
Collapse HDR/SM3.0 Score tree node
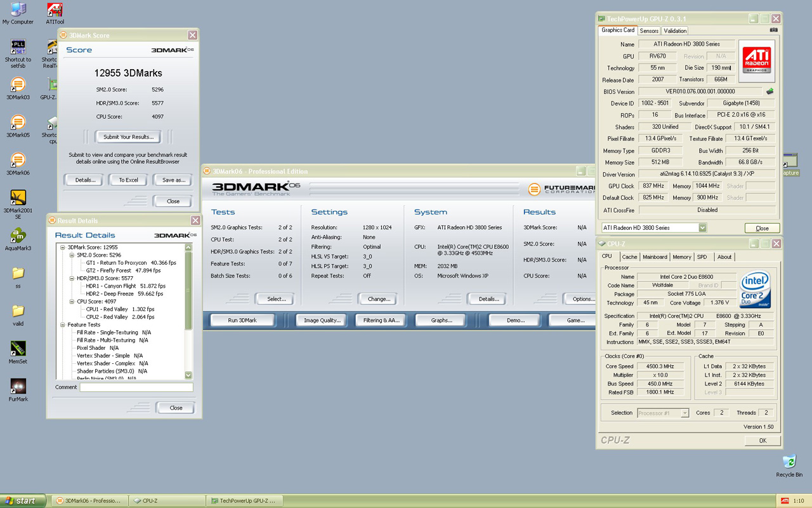tap(72, 278)
